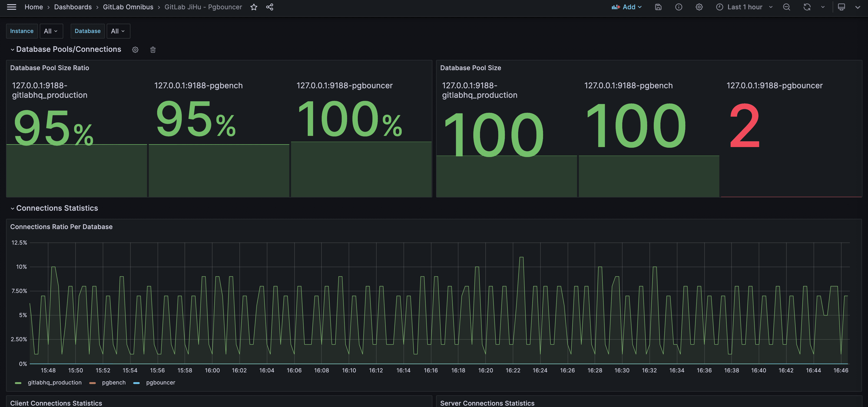Toggle pgbench series visibility in legend
Viewport: 868px width, 407px height.
[x=113, y=382]
